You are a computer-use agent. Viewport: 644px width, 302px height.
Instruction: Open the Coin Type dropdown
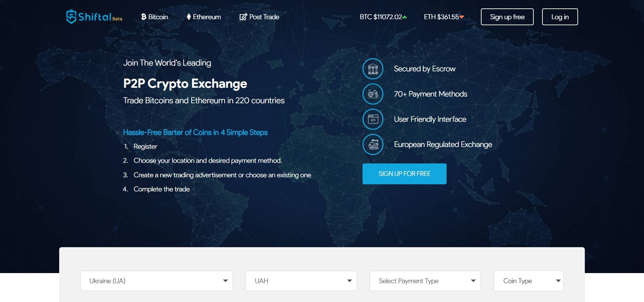pyautogui.click(x=529, y=281)
